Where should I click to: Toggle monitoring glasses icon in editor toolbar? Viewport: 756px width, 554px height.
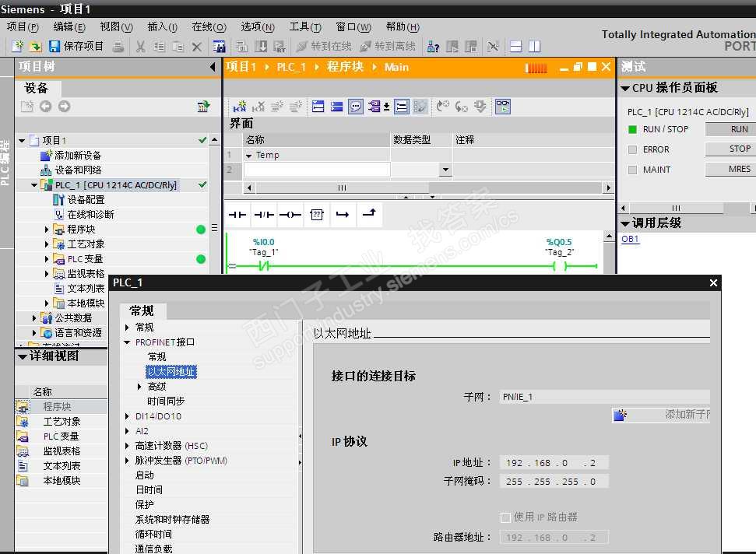(x=503, y=106)
